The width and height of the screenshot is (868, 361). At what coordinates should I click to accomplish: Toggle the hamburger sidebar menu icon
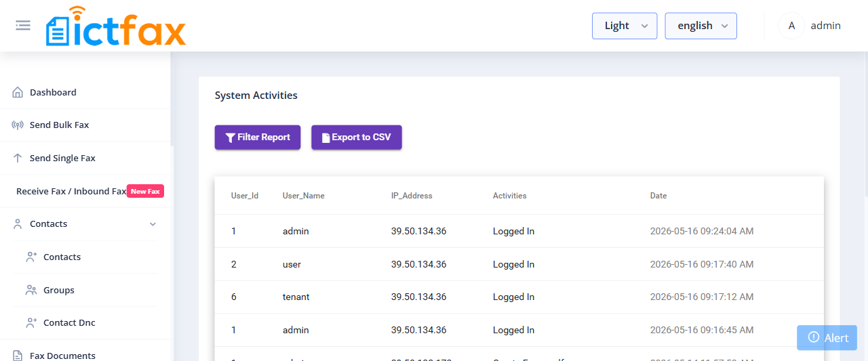23,25
